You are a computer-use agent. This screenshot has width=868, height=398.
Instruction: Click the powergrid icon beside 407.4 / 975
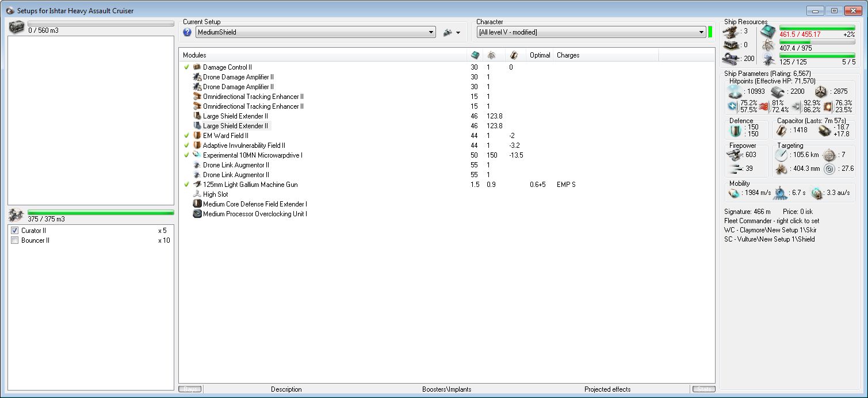pyautogui.click(x=768, y=45)
